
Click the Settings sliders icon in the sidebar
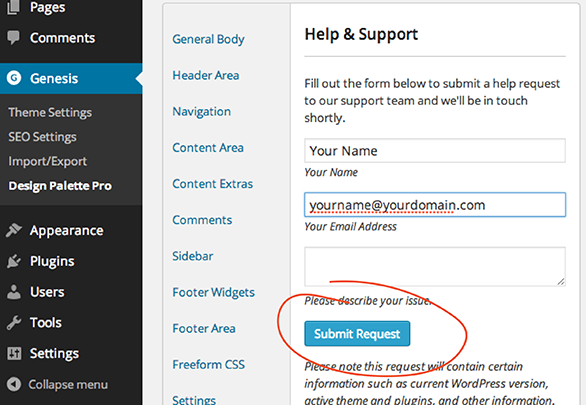click(15, 353)
